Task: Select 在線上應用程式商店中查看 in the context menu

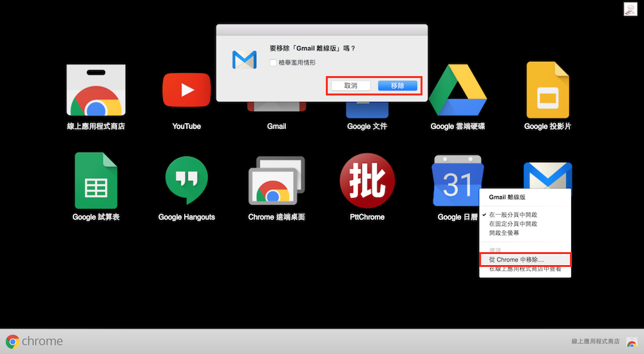Action: point(525,269)
